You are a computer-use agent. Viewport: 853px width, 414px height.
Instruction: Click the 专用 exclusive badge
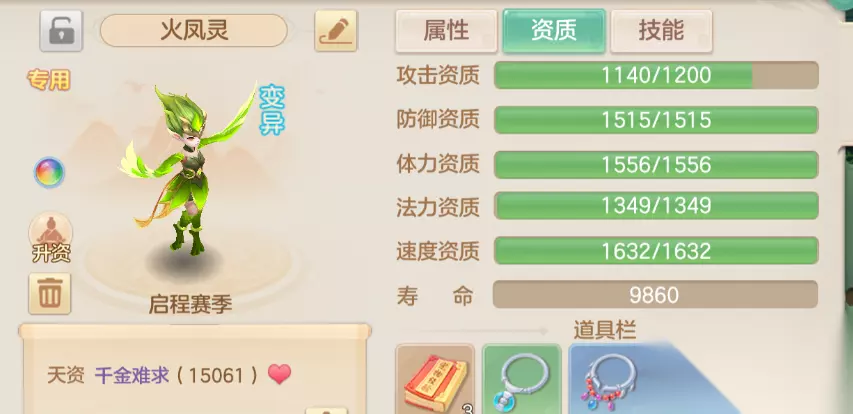[49, 80]
